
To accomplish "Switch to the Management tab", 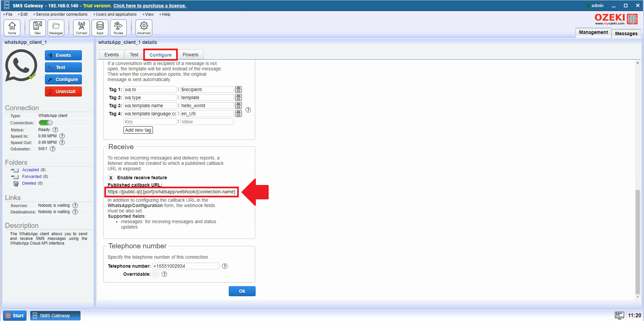I will tap(593, 33).
